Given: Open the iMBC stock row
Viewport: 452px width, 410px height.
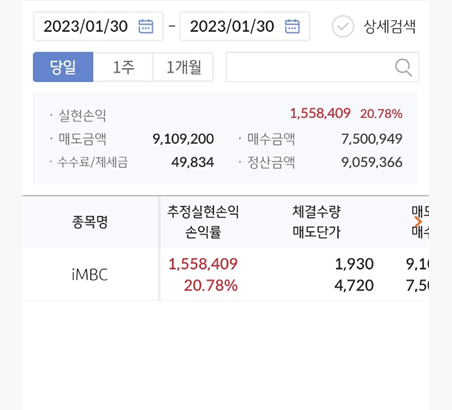Looking at the screenshot, I should click(x=225, y=274).
